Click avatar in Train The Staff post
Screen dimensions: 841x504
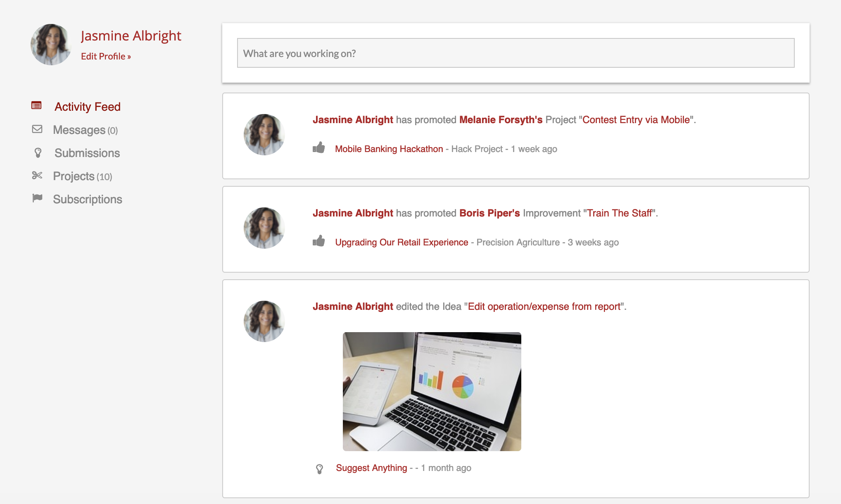[264, 228]
